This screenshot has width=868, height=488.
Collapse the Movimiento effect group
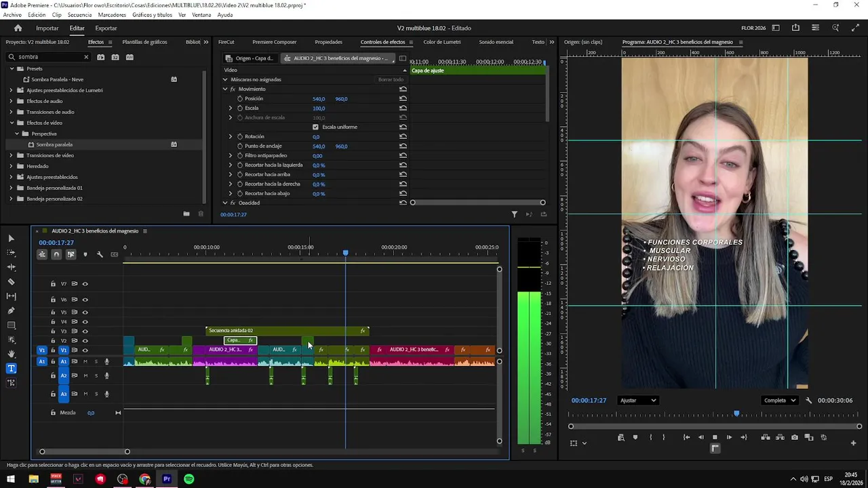[225, 89]
